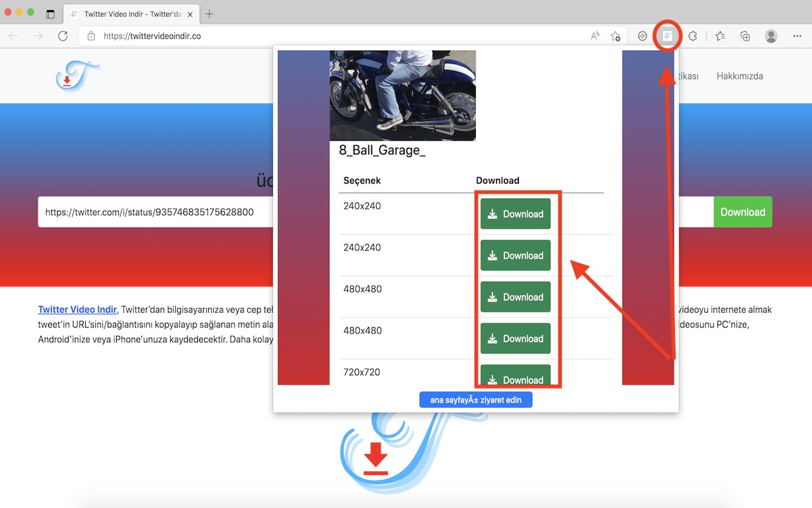Viewport: 812px width, 508px height.
Task: Click the 'Download' column header text
Action: coord(498,181)
